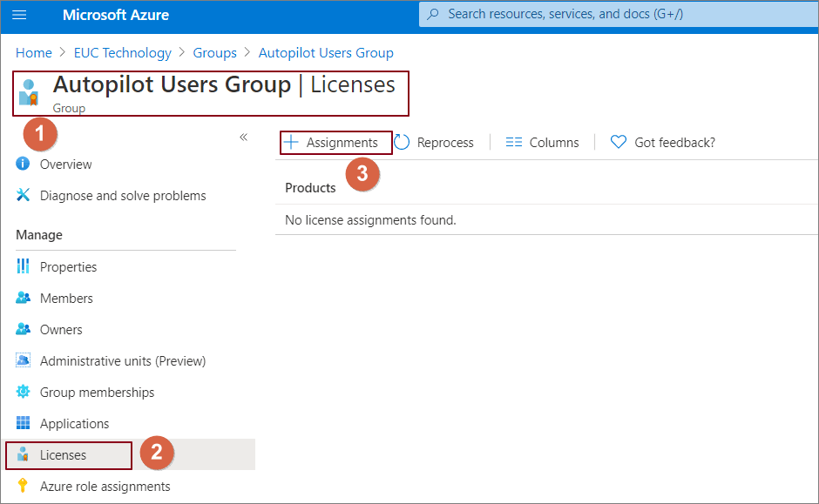This screenshot has height=504, width=819.
Task: Click the group license icon beside the page title
Action: click(x=29, y=92)
